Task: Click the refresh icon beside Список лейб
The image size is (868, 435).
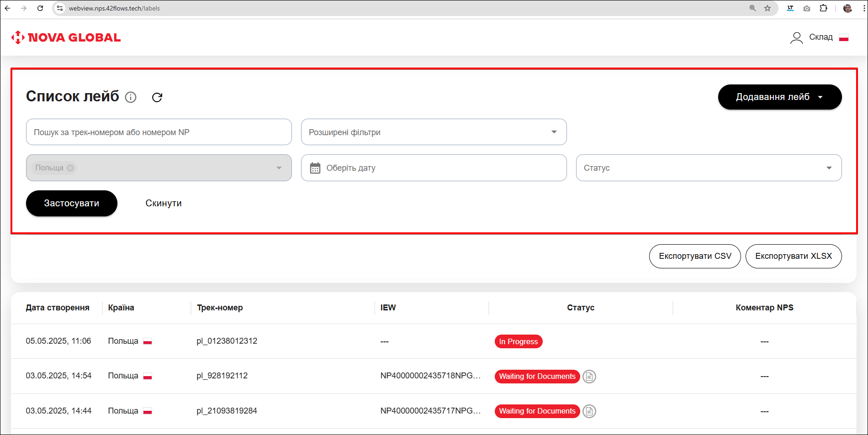Action: 157,97
